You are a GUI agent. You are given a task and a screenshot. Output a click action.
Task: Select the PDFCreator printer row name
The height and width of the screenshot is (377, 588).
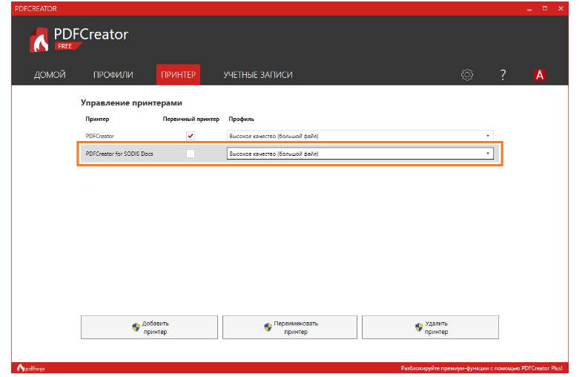tap(100, 136)
